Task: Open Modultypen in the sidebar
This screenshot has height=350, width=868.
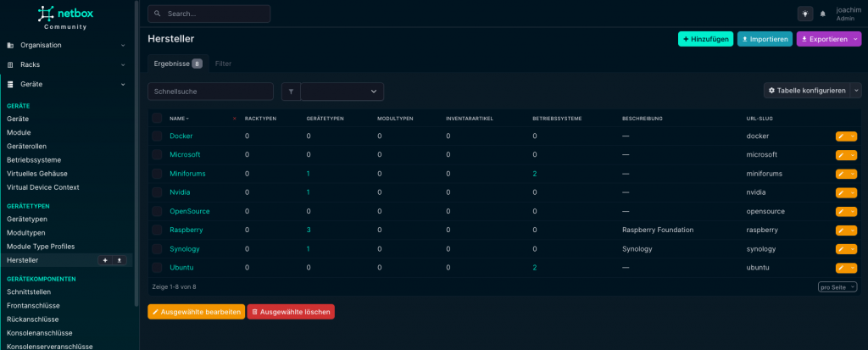Action: tap(26, 232)
